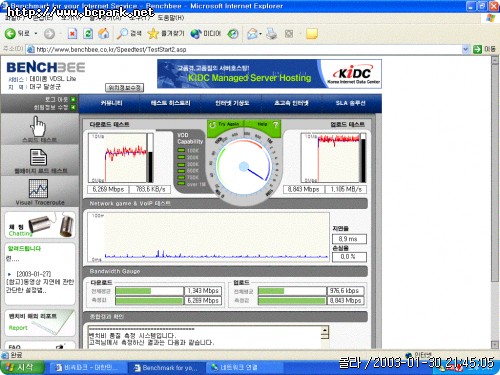Screen dimensions: 500x375
Task: Refresh the page with the green arrows icon
Action: tap(88, 33)
